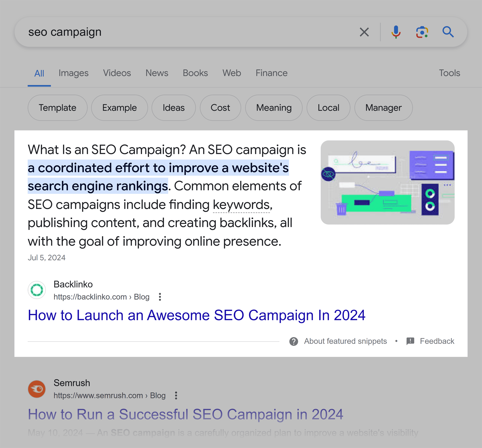Open 'How to Launch an Awesome SEO Campaign In 2024'
Image resolution: width=482 pixels, height=448 pixels.
196,315
